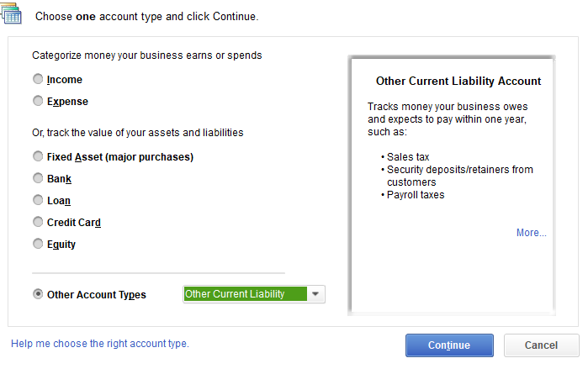Open Help me choose the right account type

[x=99, y=344]
